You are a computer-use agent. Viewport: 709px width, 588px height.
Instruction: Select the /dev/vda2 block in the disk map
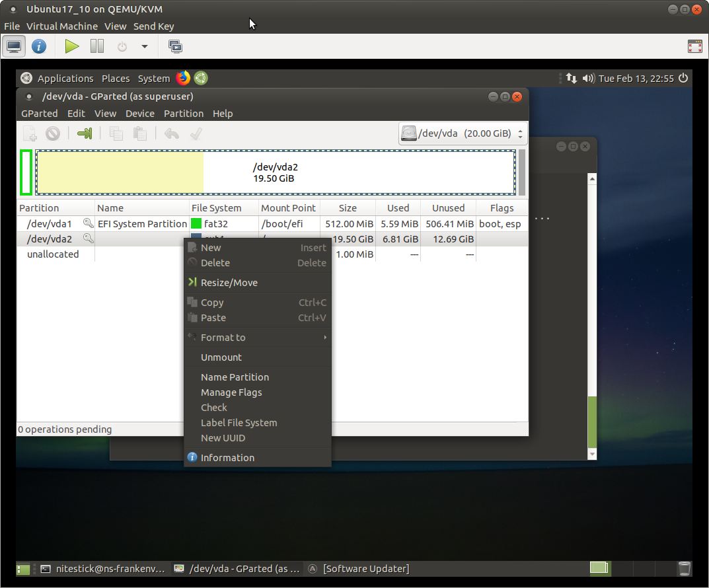276,172
